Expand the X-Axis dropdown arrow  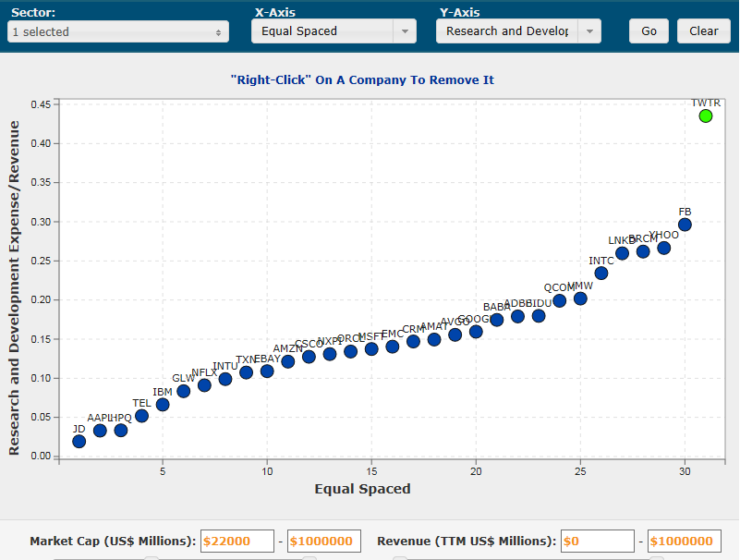point(405,31)
